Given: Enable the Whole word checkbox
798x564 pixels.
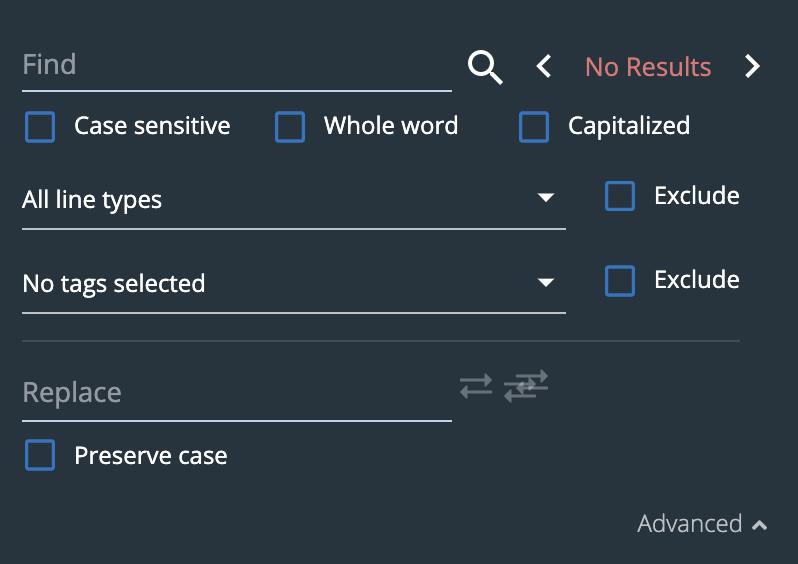Looking at the screenshot, I should tap(290, 127).
